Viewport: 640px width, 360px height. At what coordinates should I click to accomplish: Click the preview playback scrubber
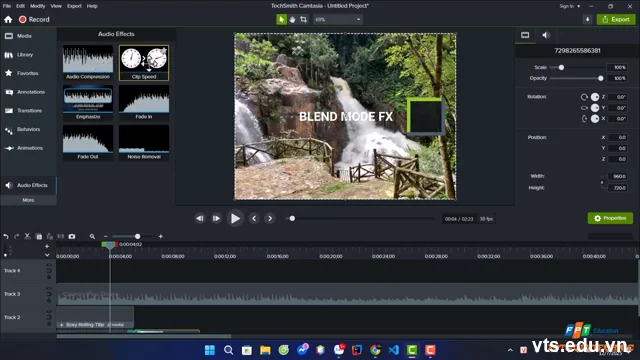(292, 218)
